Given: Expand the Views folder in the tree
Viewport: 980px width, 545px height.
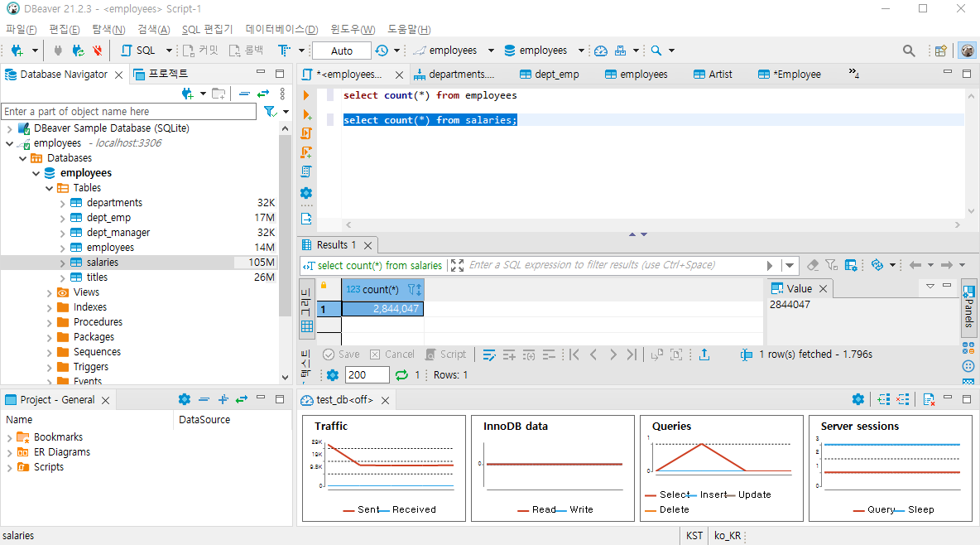Looking at the screenshot, I should (49, 292).
